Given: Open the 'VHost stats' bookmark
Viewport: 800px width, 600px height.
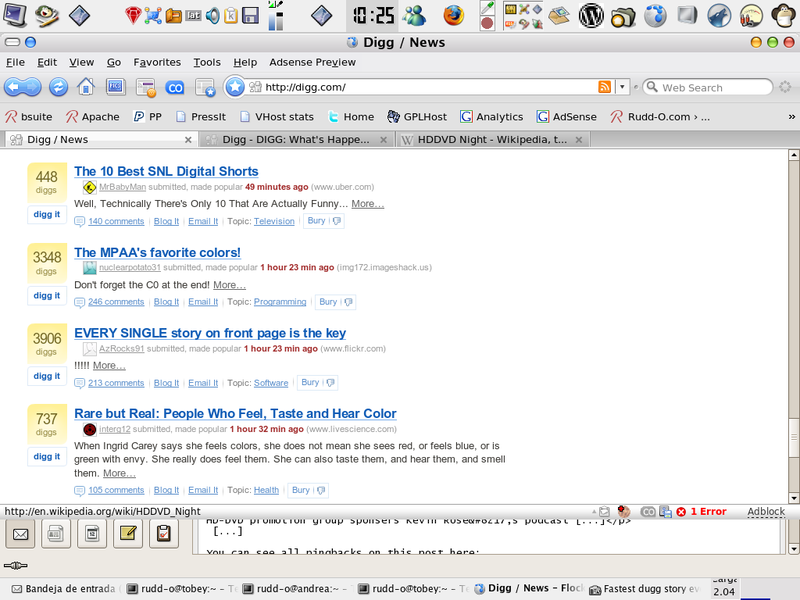Looking at the screenshot, I should click(277, 117).
